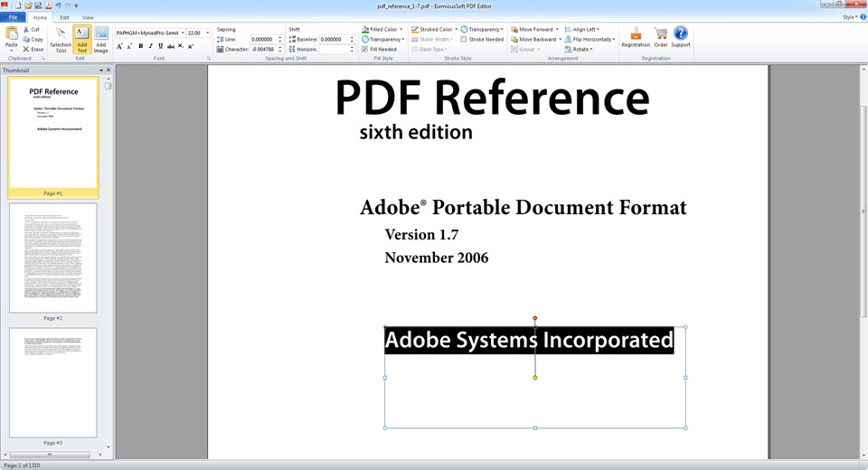Viewport: 868px width, 470px height.
Task: Toggle underline formatting button
Action: click(161, 46)
